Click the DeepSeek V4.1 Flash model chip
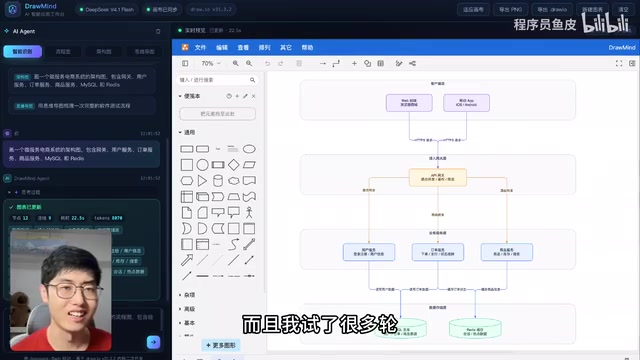 point(107,9)
